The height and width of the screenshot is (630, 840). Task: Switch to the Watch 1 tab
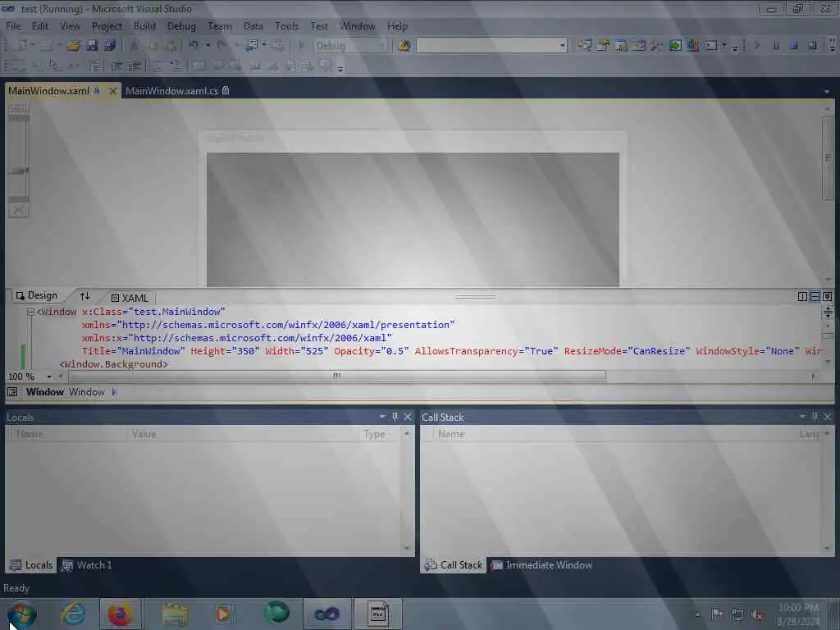[x=87, y=565]
